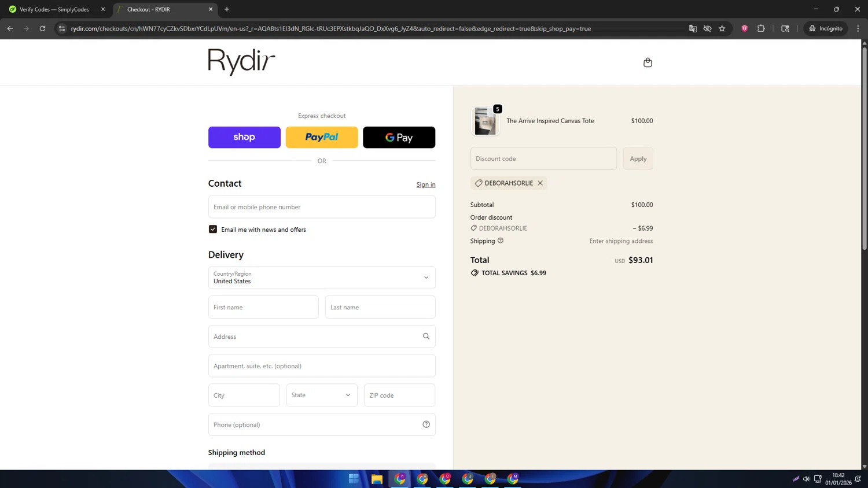The width and height of the screenshot is (868, 488).
Task: Open the notification center icon in the taskbar
Action: tap(858, 479)
